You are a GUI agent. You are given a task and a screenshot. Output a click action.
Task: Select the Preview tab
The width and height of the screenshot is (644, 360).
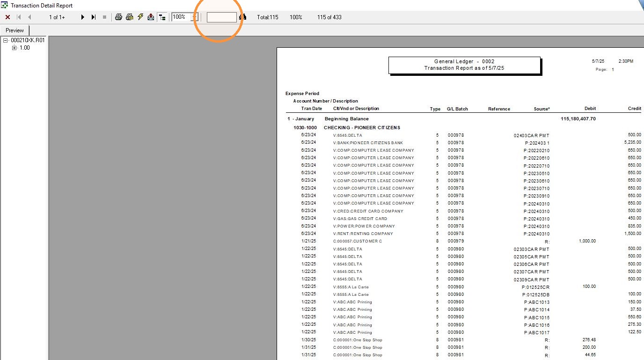[x=15, y=30]
